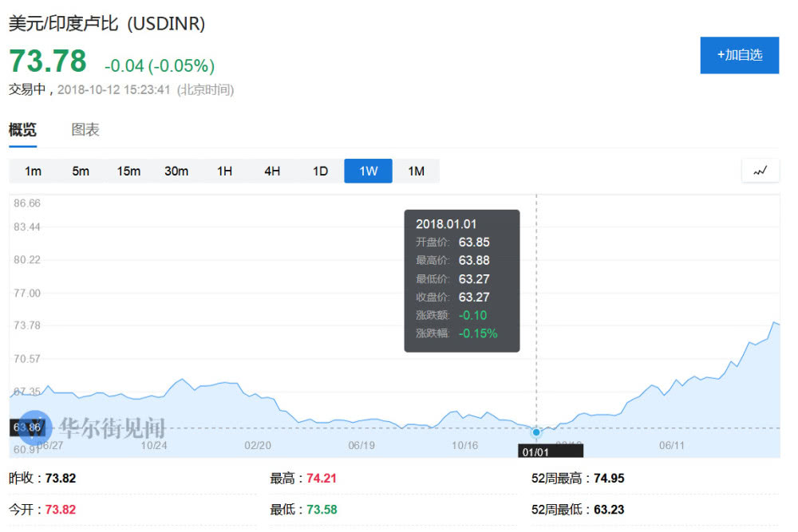Click the blue data point marker on chart

(x=536, y=432)
